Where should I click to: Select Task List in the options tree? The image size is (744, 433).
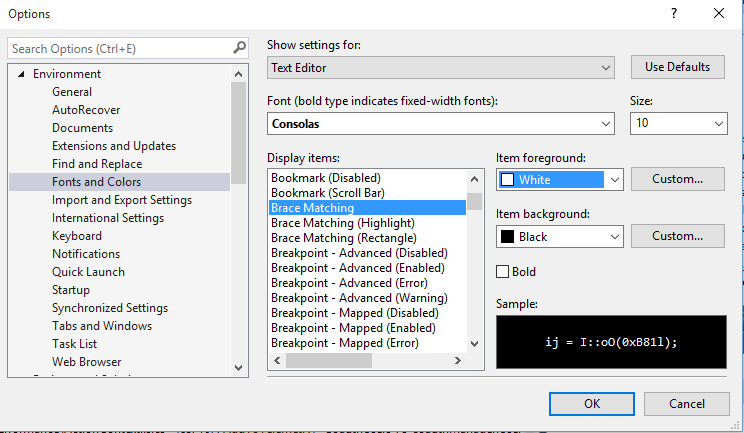pyautogui.click(x=74, y=344)
